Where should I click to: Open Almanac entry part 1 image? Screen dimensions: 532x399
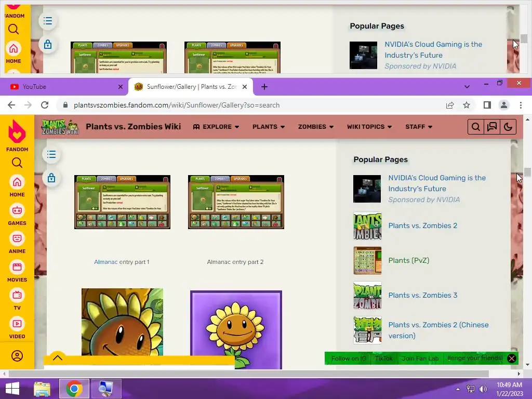(122, 202)
